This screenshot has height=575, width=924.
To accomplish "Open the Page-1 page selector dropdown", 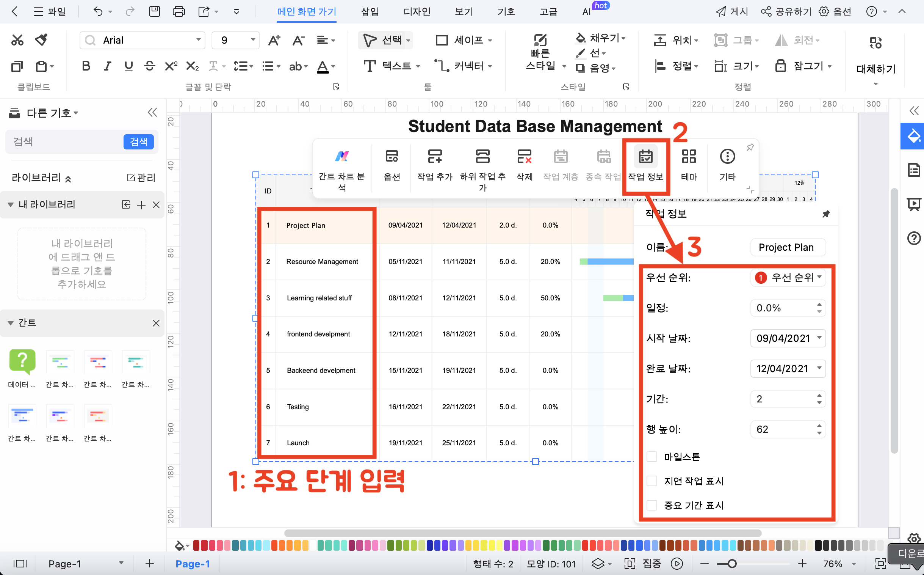I will pyautogui.click(x=121, y=564).
